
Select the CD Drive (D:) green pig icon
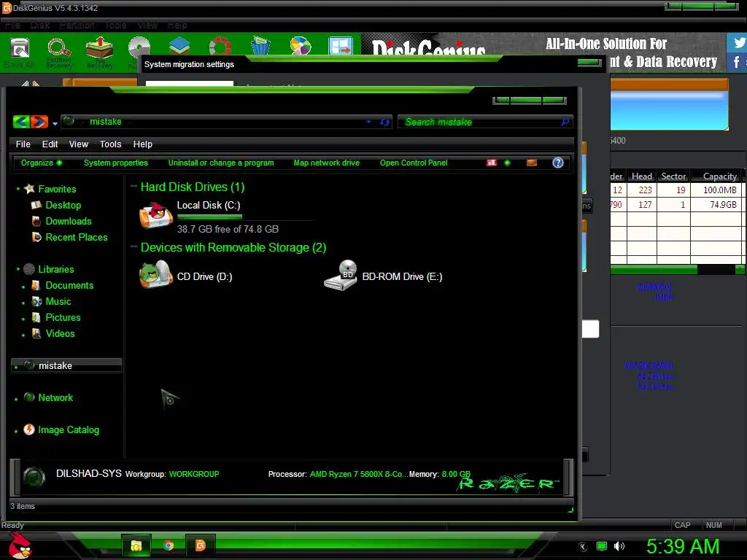pyautogui.click(x=156, y=275)
